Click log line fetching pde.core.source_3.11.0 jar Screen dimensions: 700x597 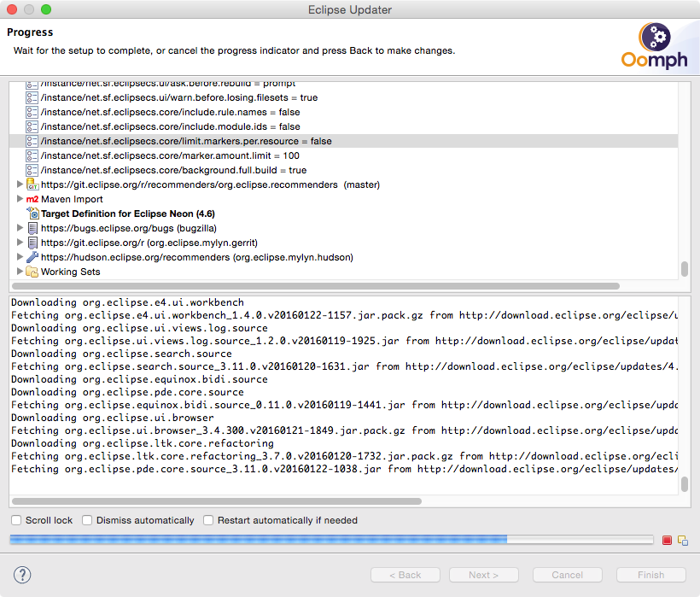344,469
